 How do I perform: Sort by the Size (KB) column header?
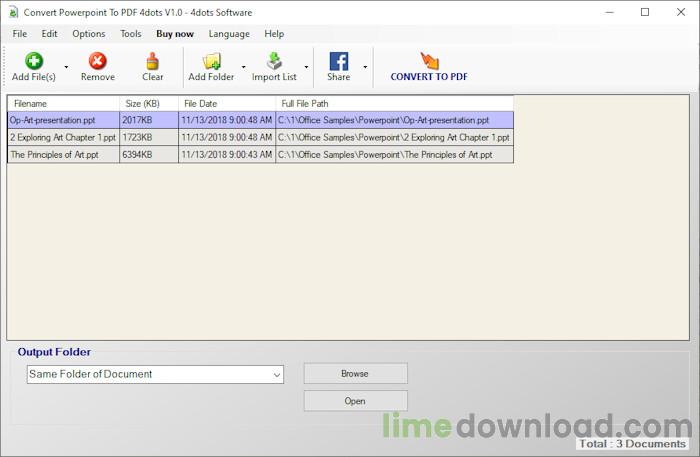point(149,104)
